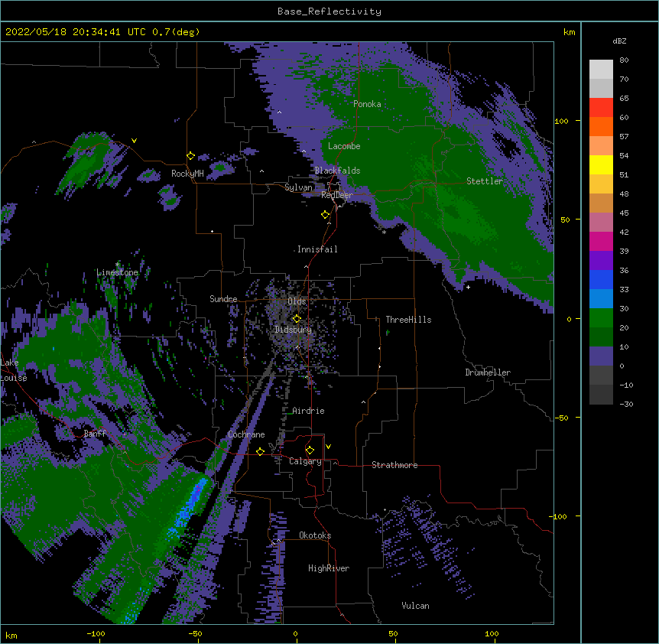Viewport: 659px width, 644px height.
Task: Click the Ponoka city label
Action: (367, 104)
